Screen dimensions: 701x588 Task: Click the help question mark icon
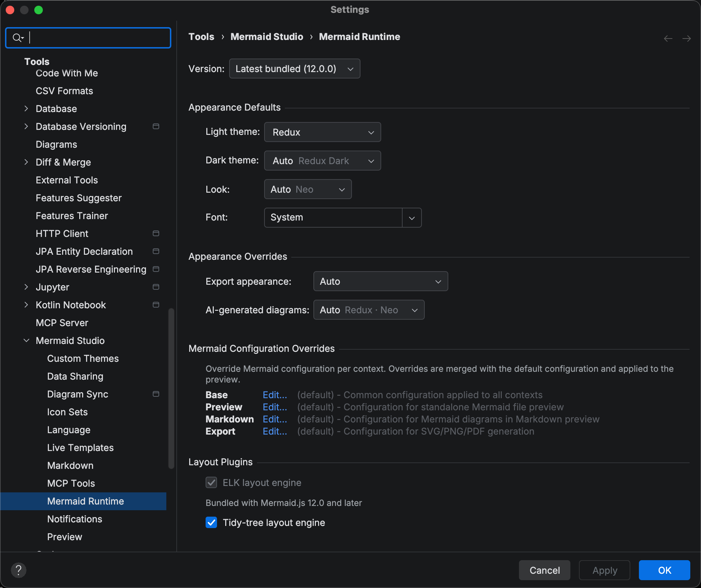click(19, 570)
